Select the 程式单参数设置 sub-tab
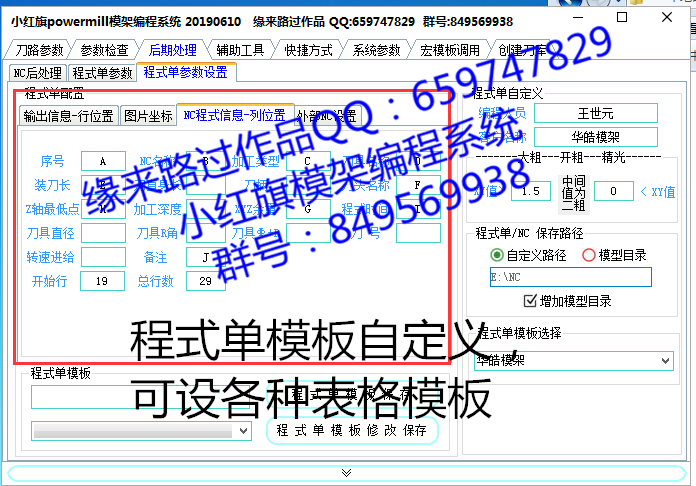This screenshot has width=696, height=486. coord(186,72)
